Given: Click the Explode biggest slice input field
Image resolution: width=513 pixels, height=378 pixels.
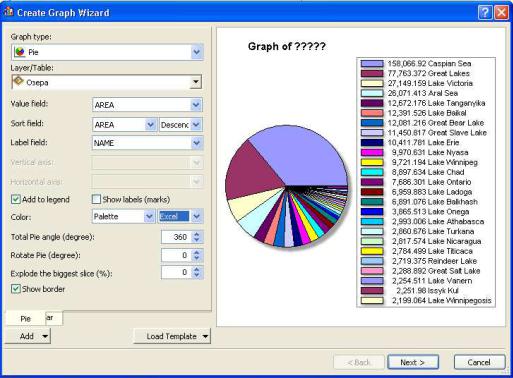Looking at the screenshot, I should tap(176, 272).
